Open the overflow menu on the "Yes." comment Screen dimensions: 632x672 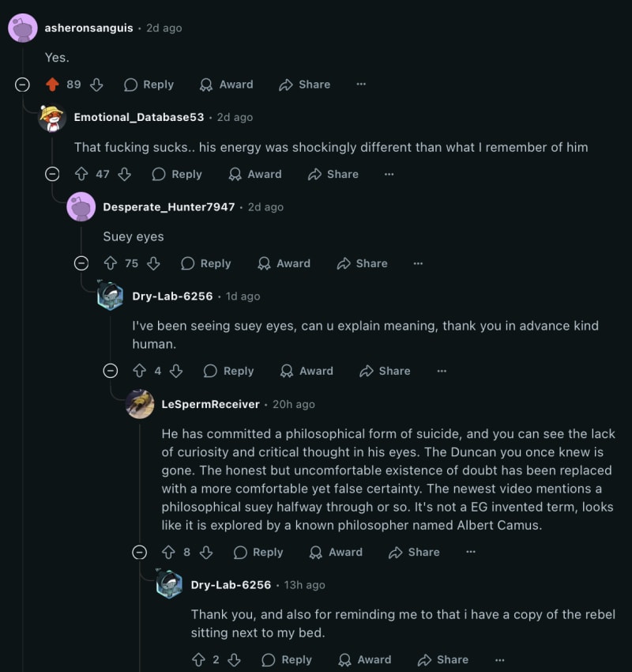pyautogui.click(x=361, y=85)
